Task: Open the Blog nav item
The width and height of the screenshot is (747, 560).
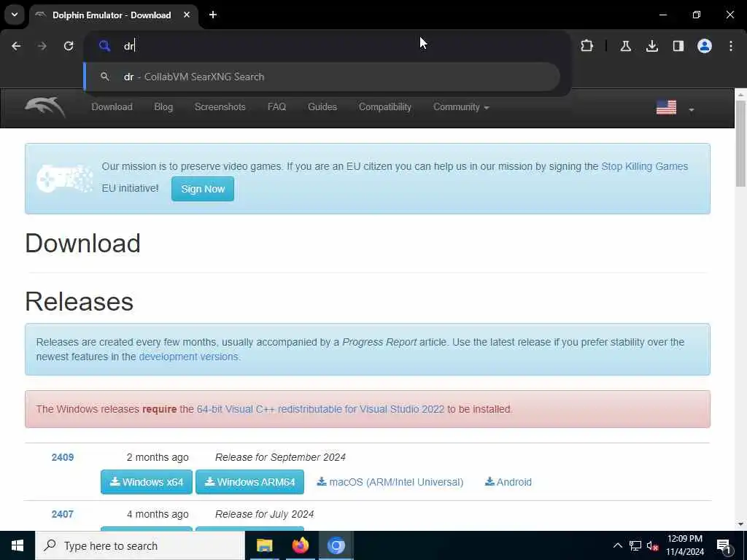Action: coord(163,106)
